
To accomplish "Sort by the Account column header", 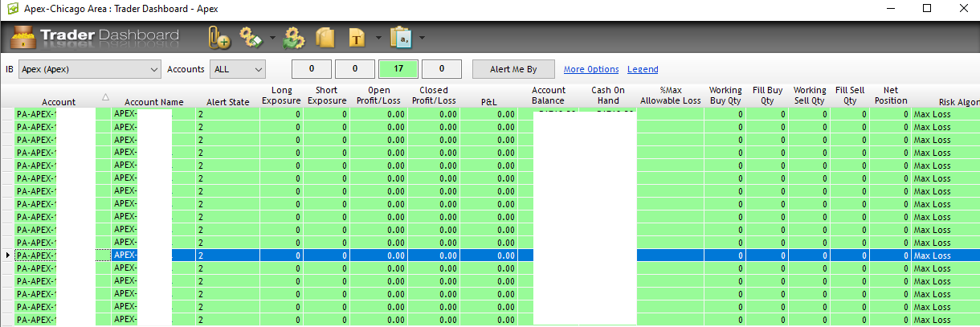I will point(59,102).
